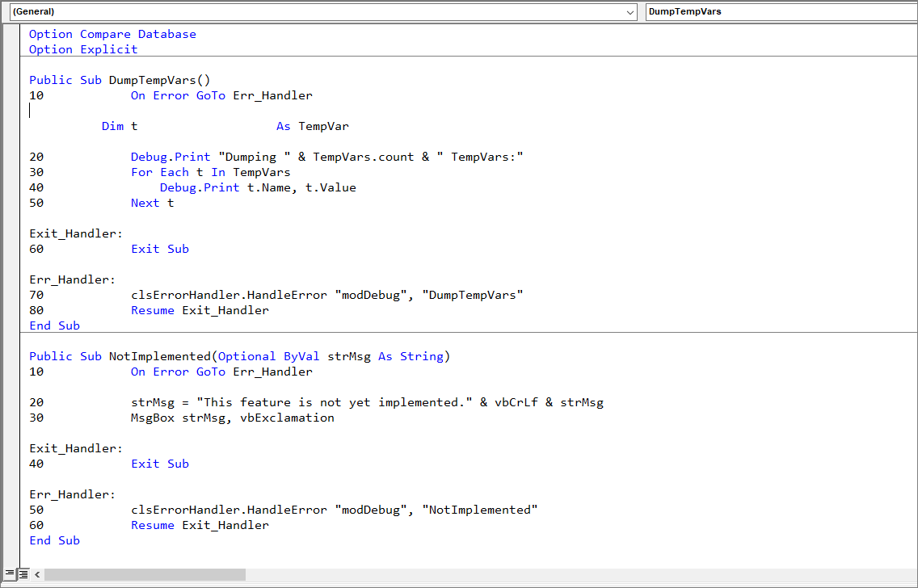Click the horizontal scrollbar thumb
Screen dimensions: 918x588
145,574
